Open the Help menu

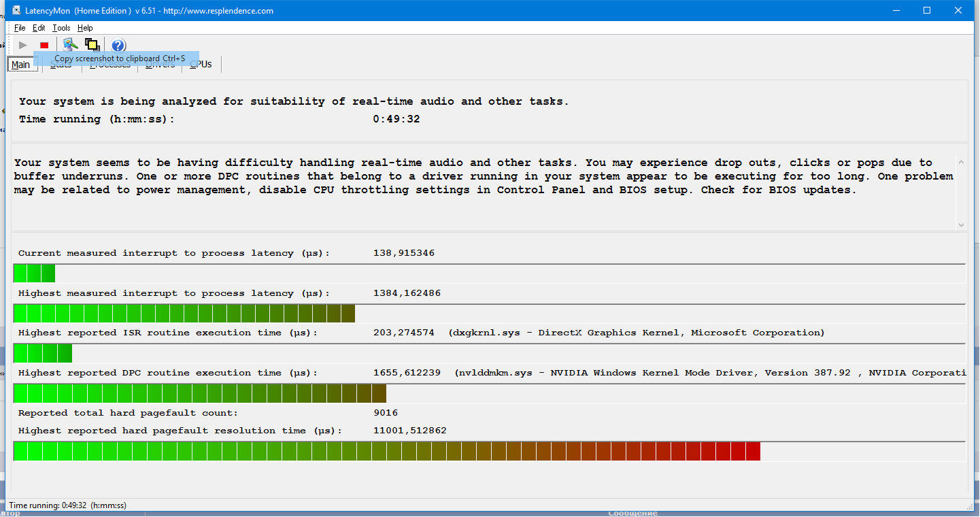(x=85, y=28)
